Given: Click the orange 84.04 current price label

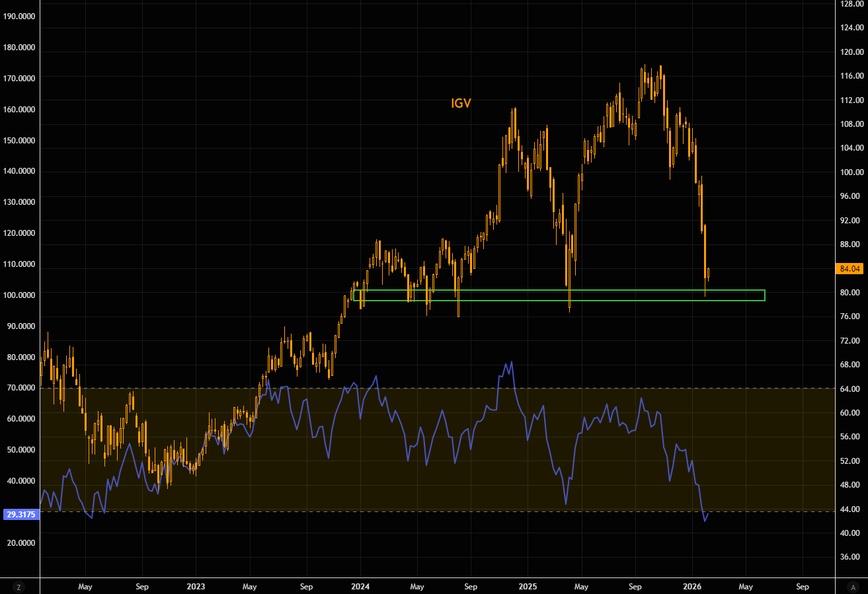Looking at the screenshot, I should tap(849, 269).
